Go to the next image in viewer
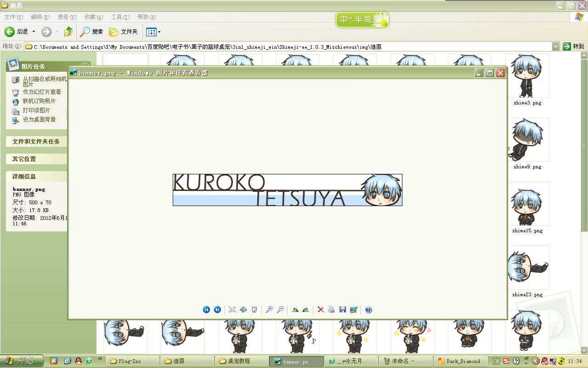This screenshot has width=588, height=368. 217,310
